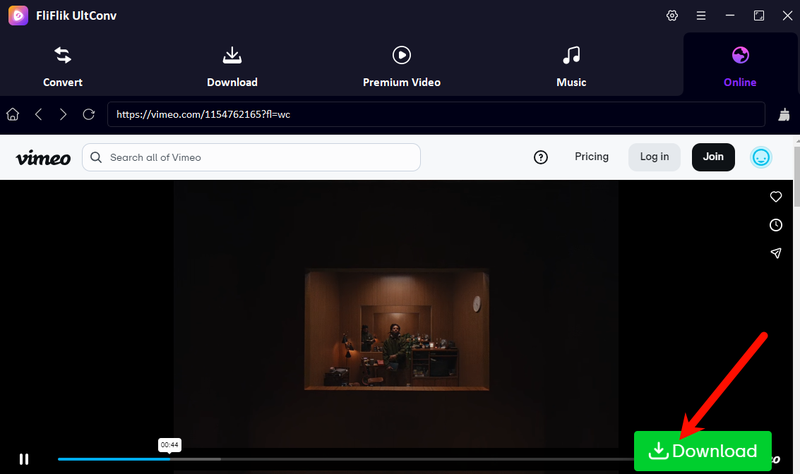
Task: Navigate forward in the built-in browser
Action: click(63, 114)
